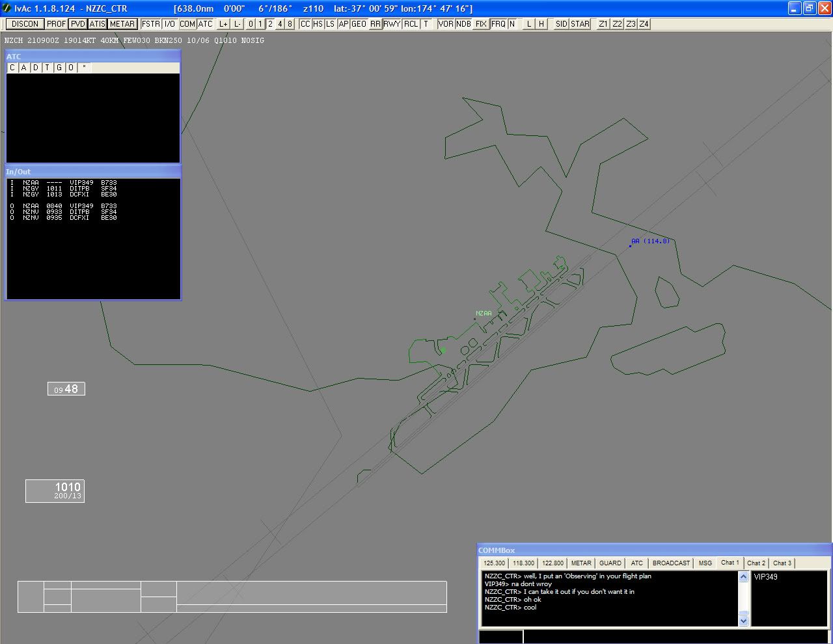The width and height of the screenshot is (833, 644).
Task: Click the L+ toolbar button
Action: click(x=223, y=24)
